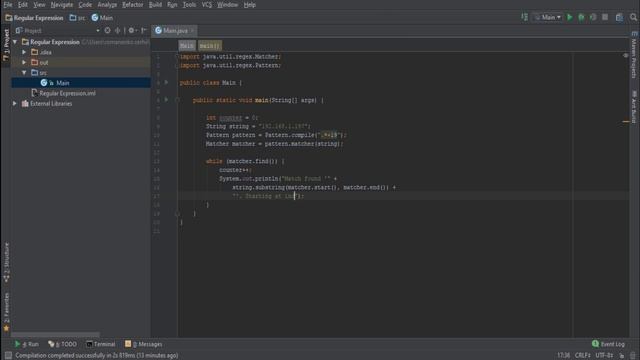Open Event Log in status bar
Screen dimensions: 640x360
[608, 344]
